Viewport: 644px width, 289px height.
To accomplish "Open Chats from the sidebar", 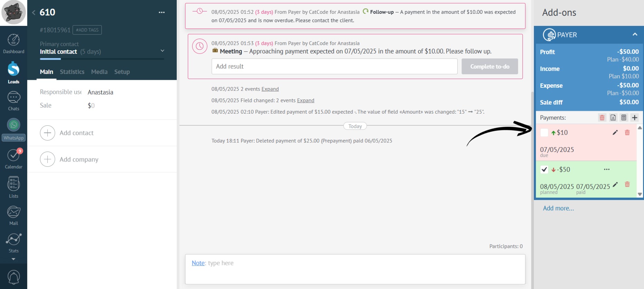I will point(13,101).
